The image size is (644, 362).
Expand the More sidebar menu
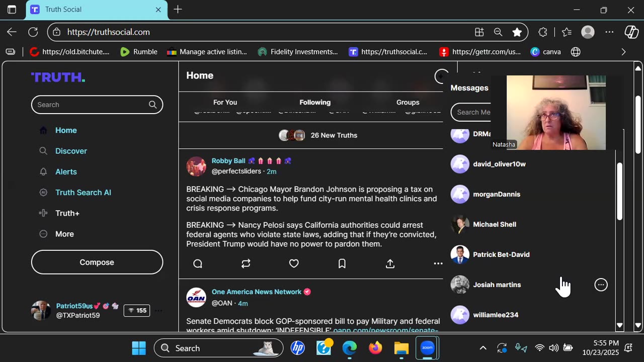tap(64, 234)
